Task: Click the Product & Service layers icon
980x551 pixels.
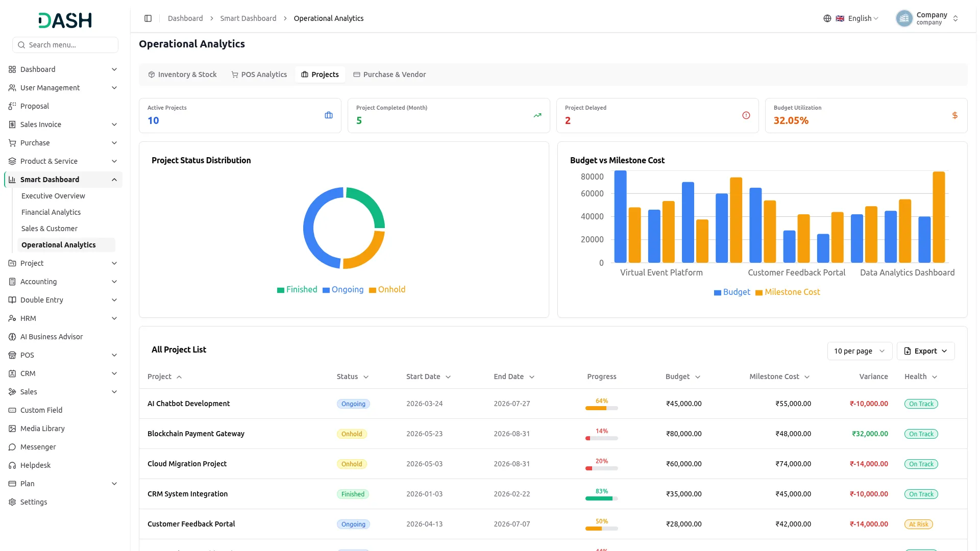Action: pos(12,161)
